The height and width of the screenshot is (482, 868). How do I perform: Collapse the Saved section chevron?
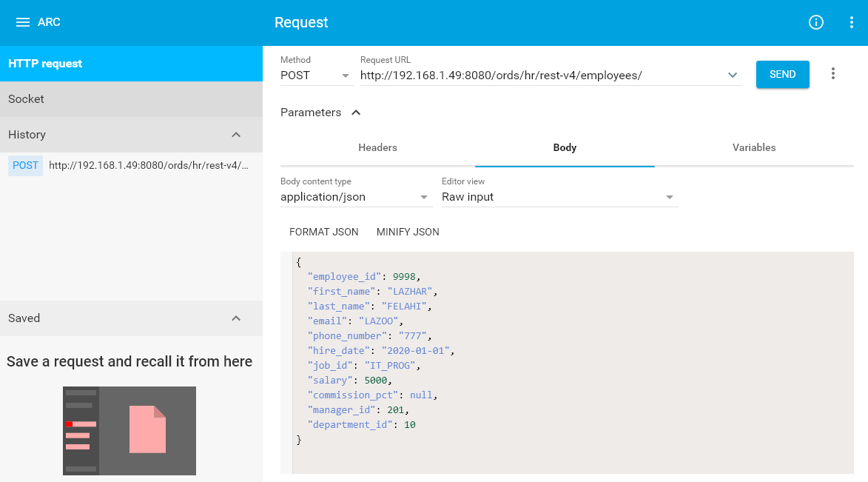pos(236,318)
